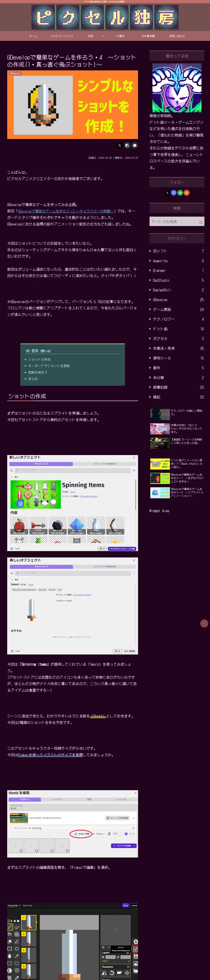The image size is (210, 980).
Task: Open the ゲーム開発 category
Action: pos(176,310)
